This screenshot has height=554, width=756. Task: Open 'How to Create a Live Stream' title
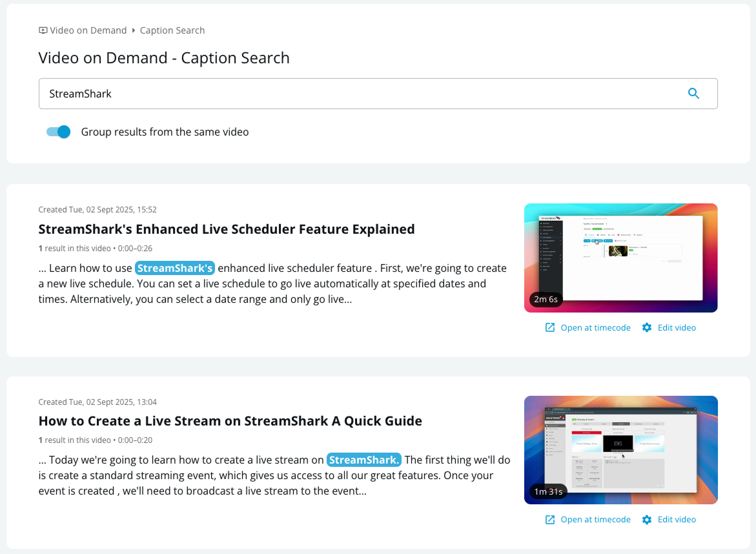click(x=230, y=421)
